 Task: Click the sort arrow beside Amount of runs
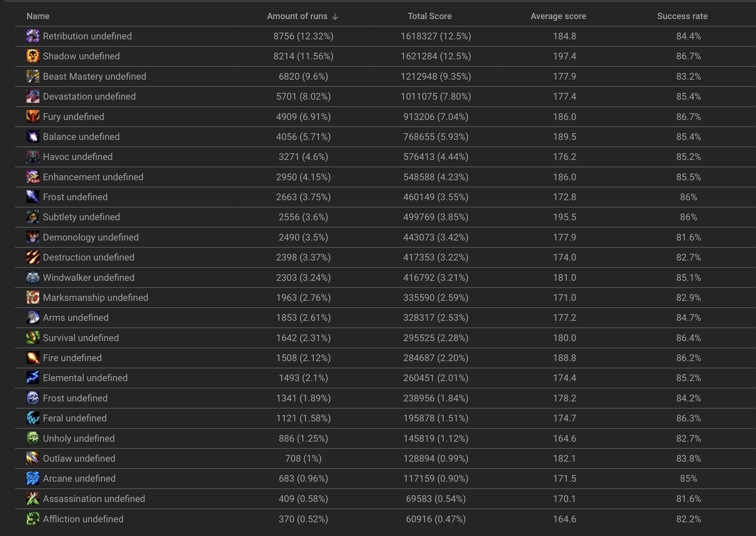pyautogui.click(x=335, y=17)
